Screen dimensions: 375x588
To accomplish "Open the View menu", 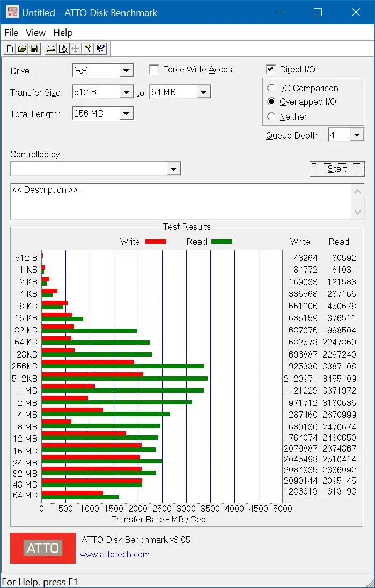I will pos(35,33).
